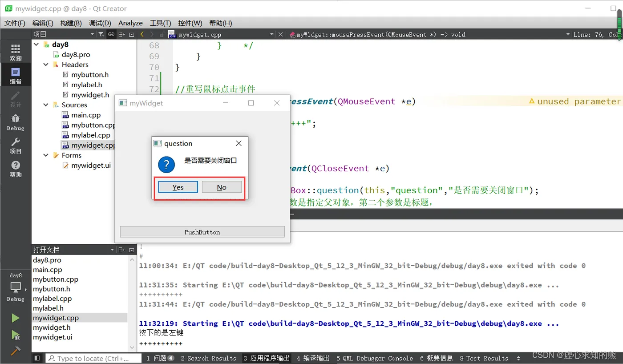Start debugging with the run-bug icon
The image size is (623, 364).
[x=16, y=335]
